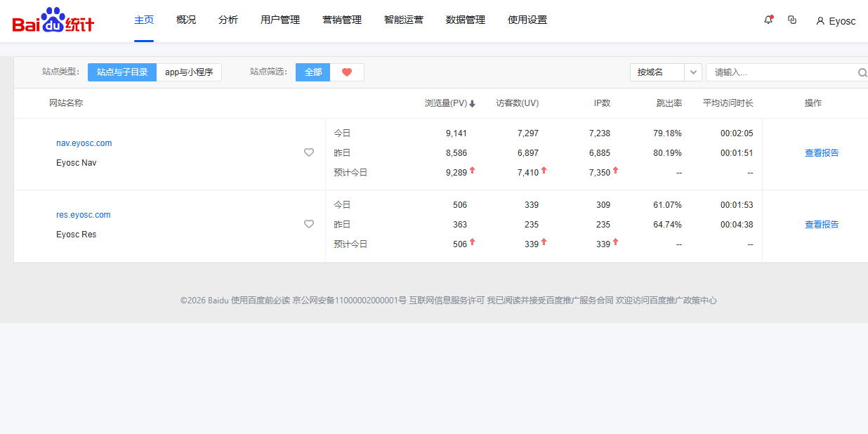Expand the 按域名 dropdown arrow
868x434 pixels.
tap(693, 72)
